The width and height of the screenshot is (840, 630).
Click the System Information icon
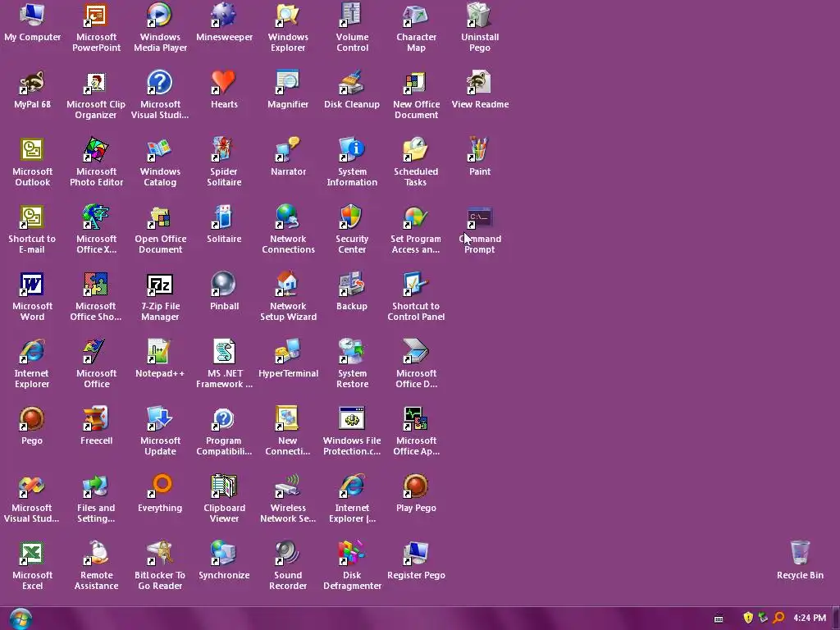(x=352, y=150)
